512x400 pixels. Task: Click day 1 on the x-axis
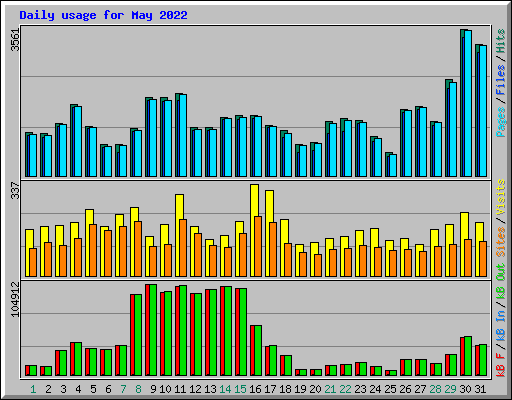[x=33, y=389]
